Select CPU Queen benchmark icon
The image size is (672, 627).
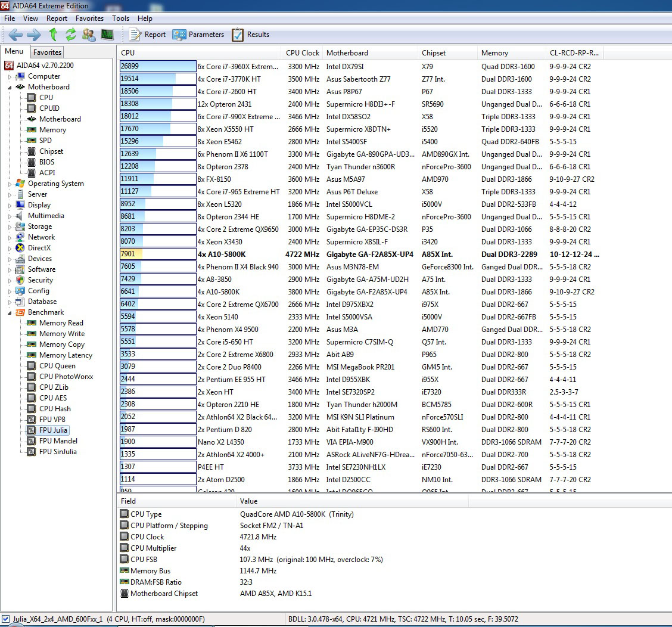32,366
